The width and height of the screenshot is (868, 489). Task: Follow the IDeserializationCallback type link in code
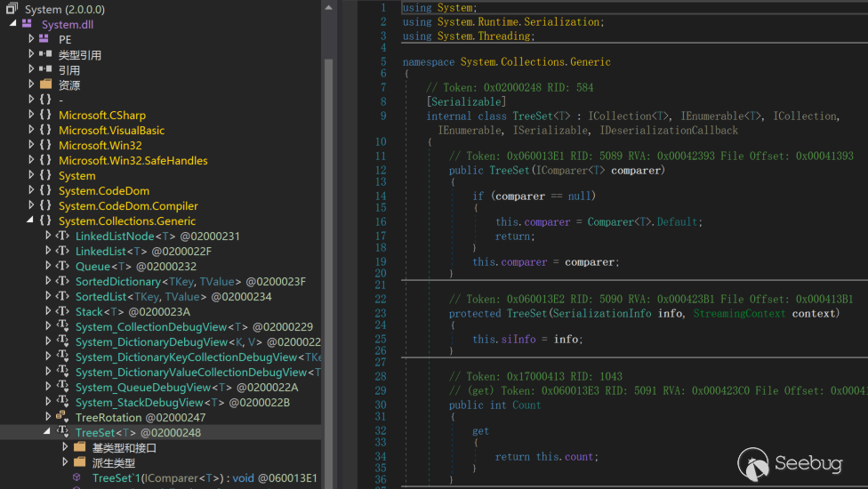click(x=669, y=130)
